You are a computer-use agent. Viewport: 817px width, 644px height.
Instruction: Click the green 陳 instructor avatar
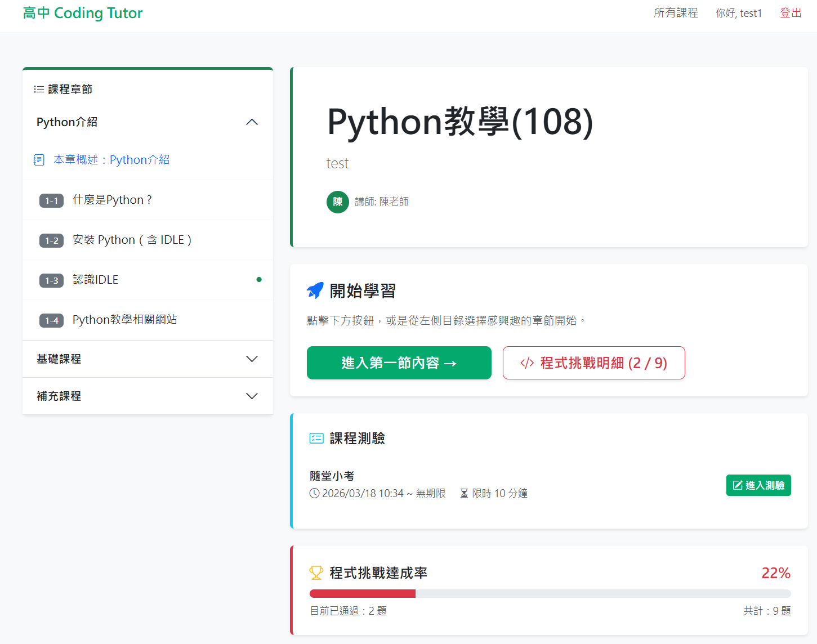click(338, 202)
